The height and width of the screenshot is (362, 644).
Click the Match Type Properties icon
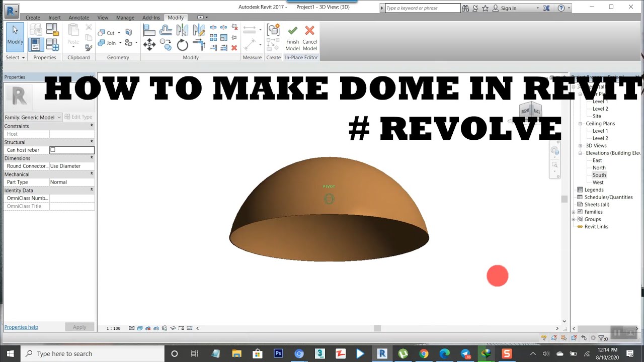click(x=89, y=48)
